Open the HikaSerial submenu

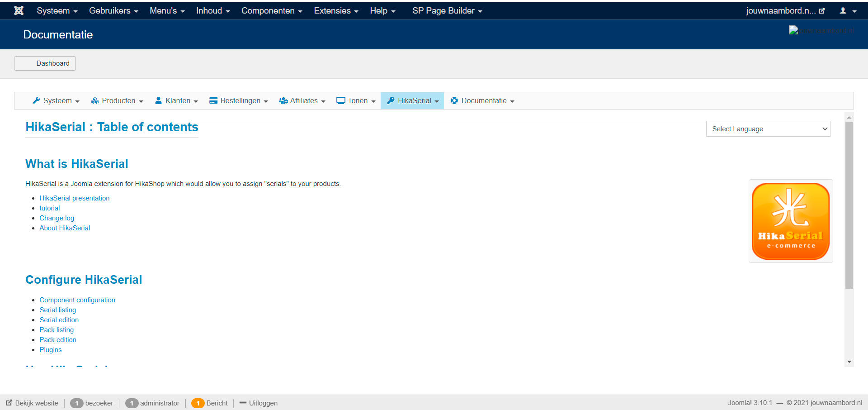coord(412,100)
